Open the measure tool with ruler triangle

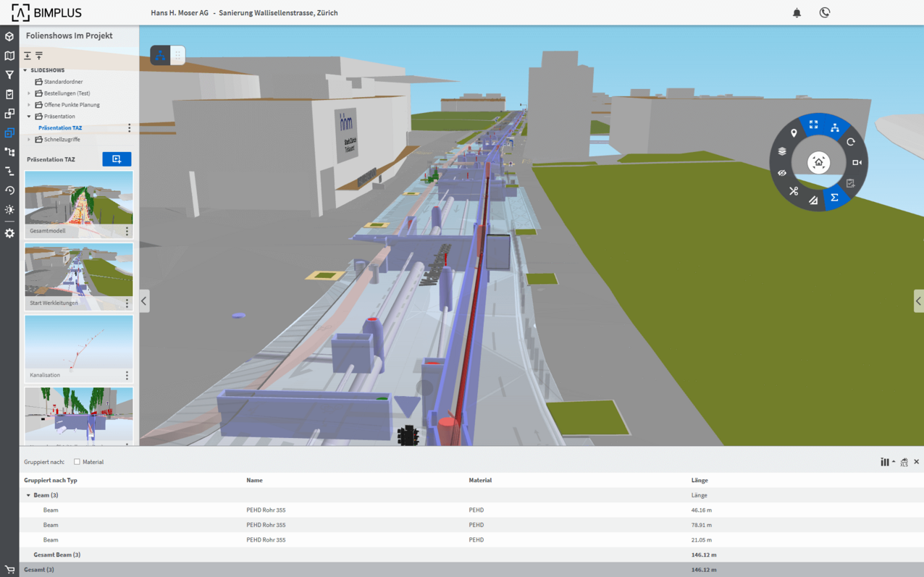click(813, 201)
